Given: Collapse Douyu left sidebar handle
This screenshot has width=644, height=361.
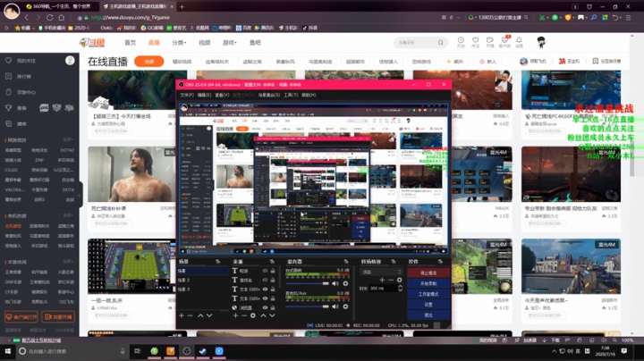Looking at the screenshot, I should [x=80, y=196].
